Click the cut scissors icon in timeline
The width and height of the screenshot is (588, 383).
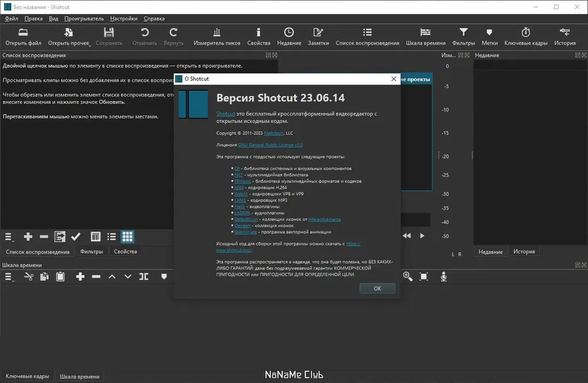pos(28,277)
